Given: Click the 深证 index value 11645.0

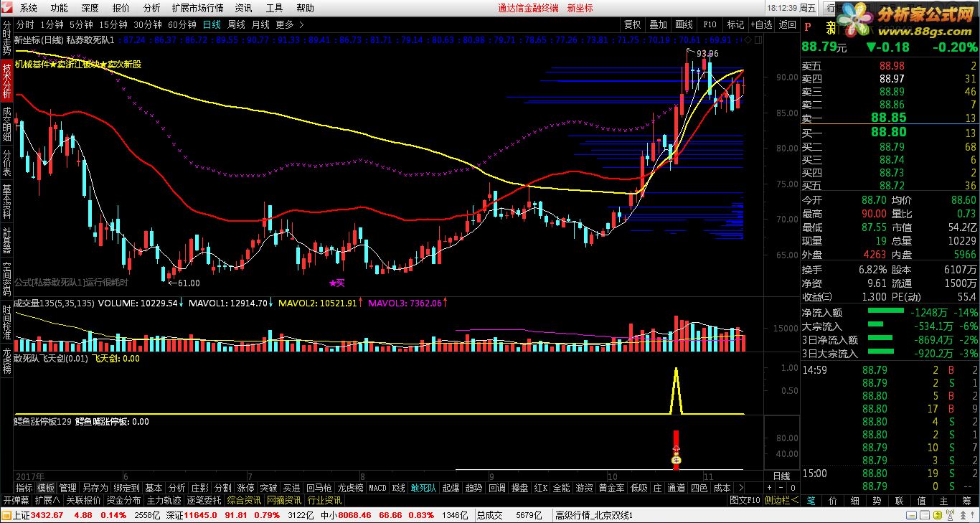Looking at the screenshot, I should [201, 514].
